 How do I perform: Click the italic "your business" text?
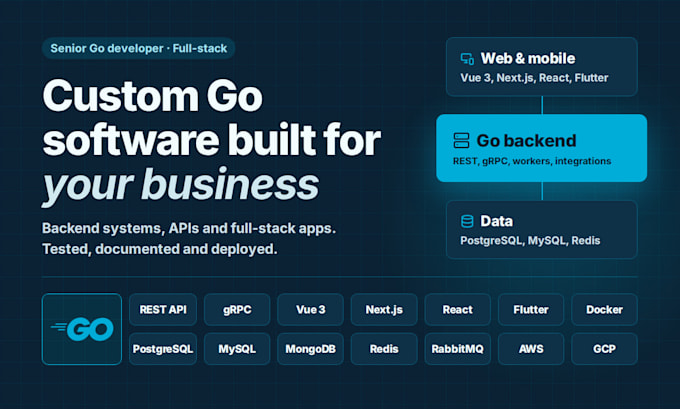point(180,186)
